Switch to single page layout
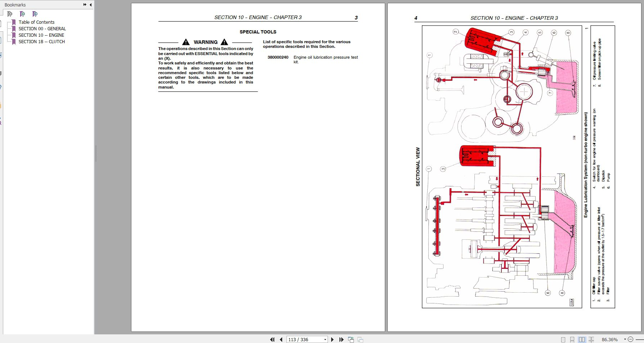The width and height of the screenshot is (644, 343). click(563, 339)
